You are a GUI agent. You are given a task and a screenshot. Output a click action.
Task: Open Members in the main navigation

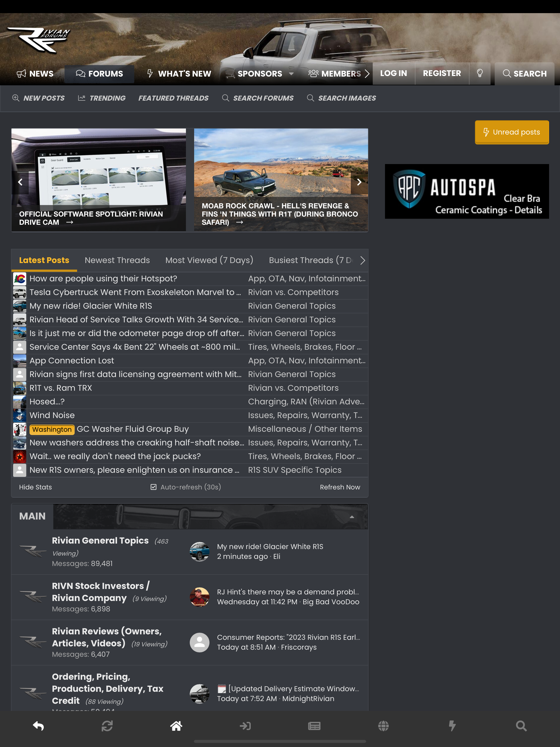click(335, 74)
